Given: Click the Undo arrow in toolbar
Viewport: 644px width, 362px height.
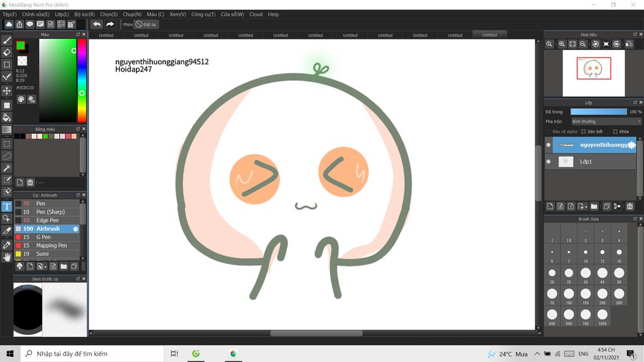Looking at the screenshot, I should [97, 25].
